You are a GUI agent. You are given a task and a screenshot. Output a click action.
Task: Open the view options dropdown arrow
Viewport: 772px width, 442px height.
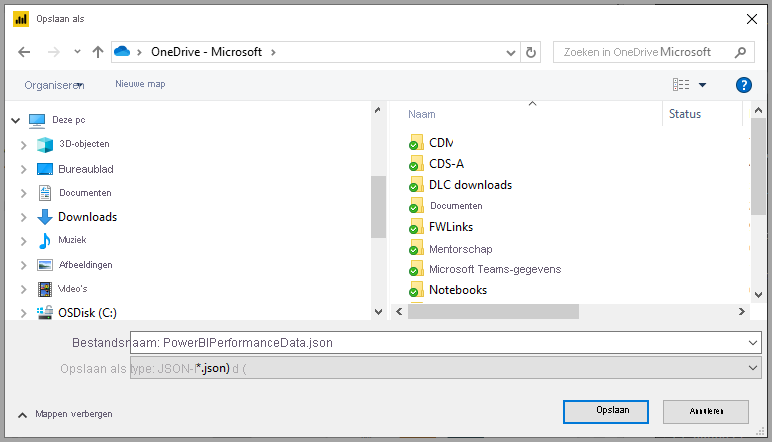(x=703, y=85)
